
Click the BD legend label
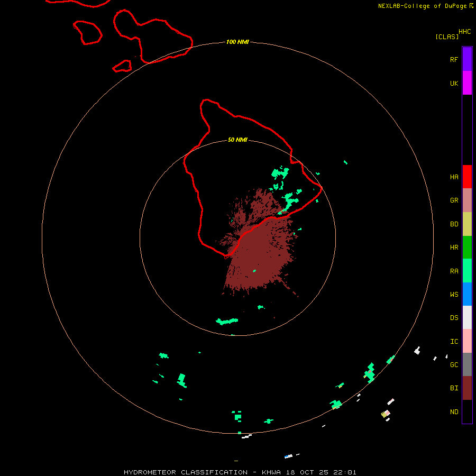click(x=454, y=224)
